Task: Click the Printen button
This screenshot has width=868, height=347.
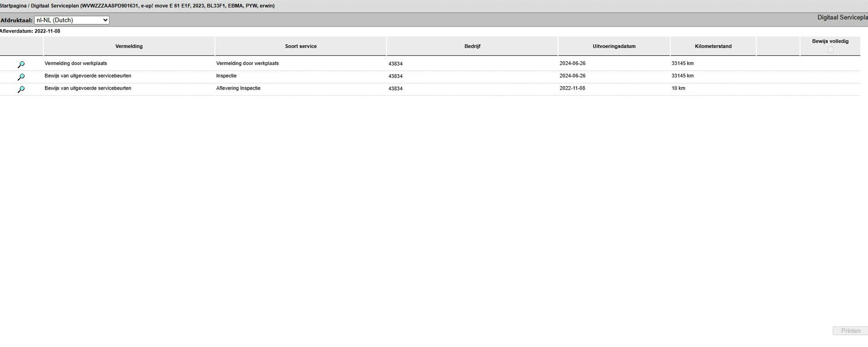Action: (850, 330)
